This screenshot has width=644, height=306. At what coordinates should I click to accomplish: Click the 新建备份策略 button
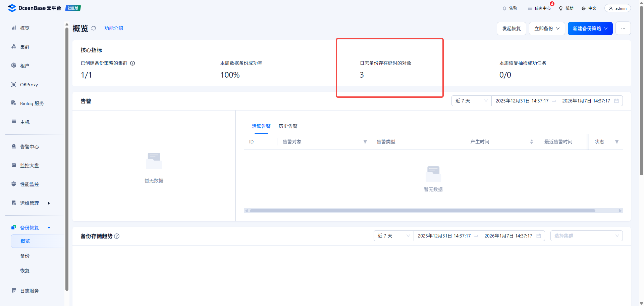590,29
